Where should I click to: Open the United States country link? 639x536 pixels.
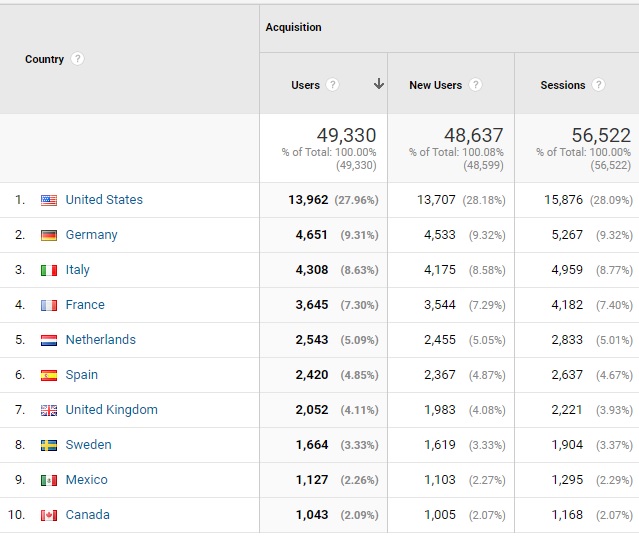(x=104, y=200)
